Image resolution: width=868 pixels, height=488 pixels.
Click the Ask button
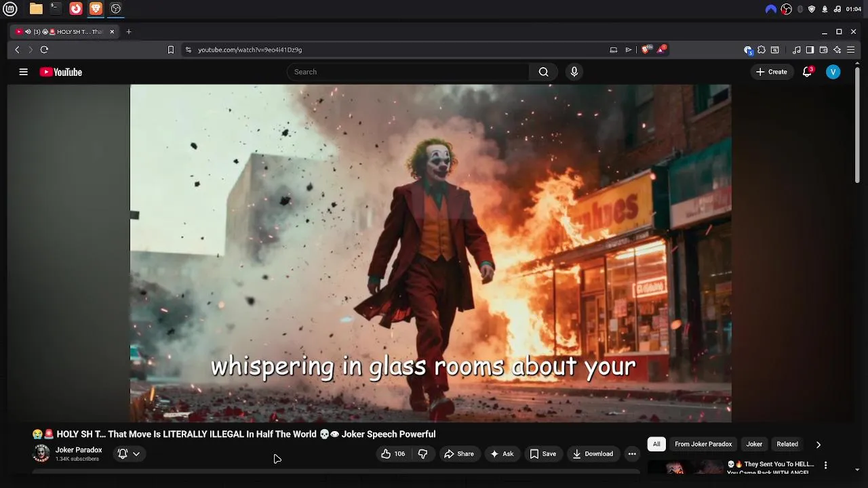pyautogui.click(x=502, y=454)
